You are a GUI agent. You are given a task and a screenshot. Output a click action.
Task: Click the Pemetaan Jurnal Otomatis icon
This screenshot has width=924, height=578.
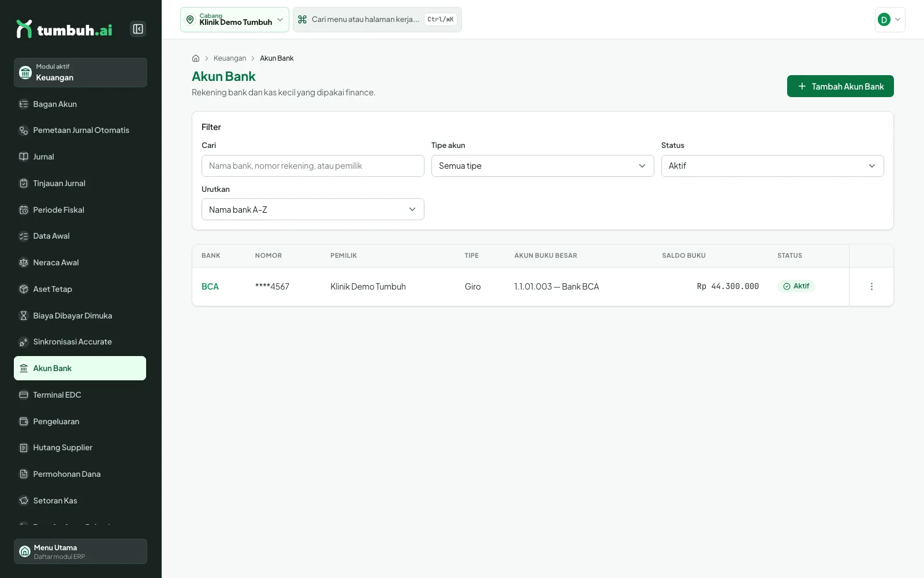tap(24, 131)
